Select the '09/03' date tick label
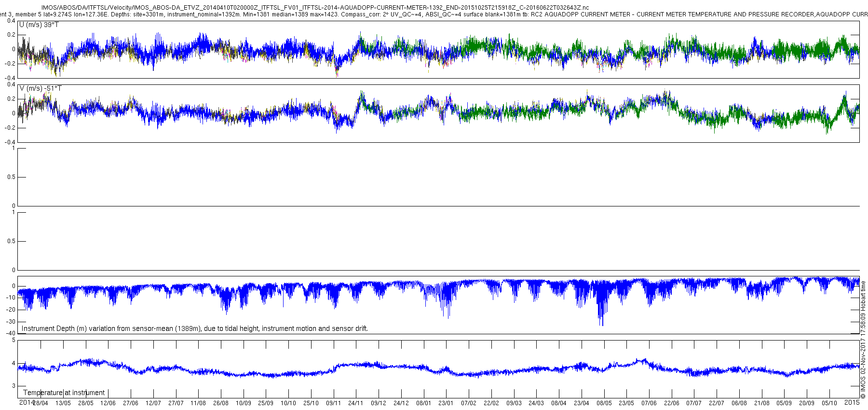The height and width of the screenshot is (410, 868). pos(514,403)
